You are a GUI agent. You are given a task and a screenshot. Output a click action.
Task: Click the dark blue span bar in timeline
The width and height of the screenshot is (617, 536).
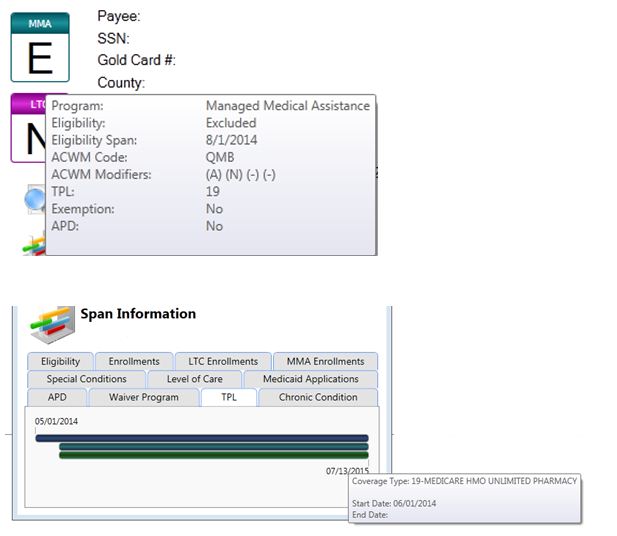pyautogui.click(x=201, y=438)
